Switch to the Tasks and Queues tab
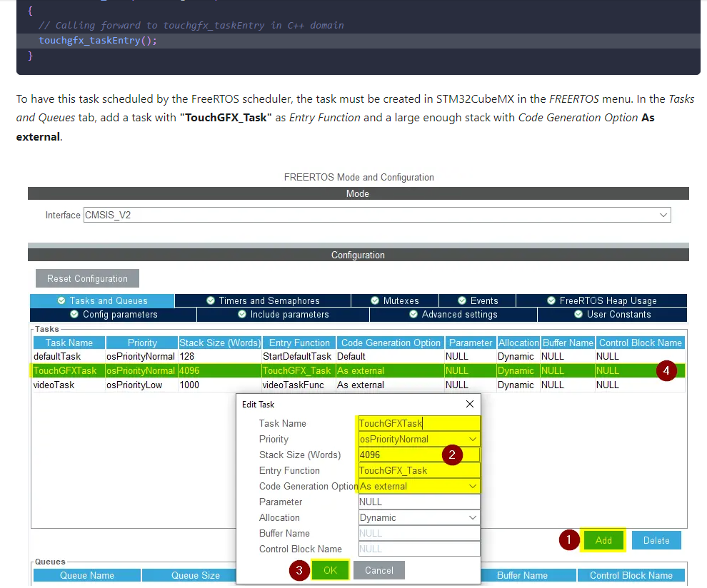Viewport: 707px width, 588px height. 102,300
